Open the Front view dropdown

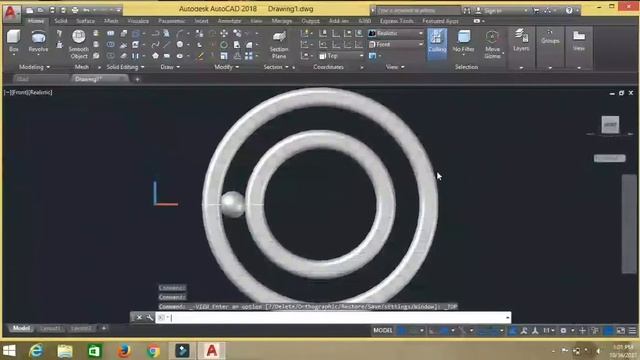396,44
